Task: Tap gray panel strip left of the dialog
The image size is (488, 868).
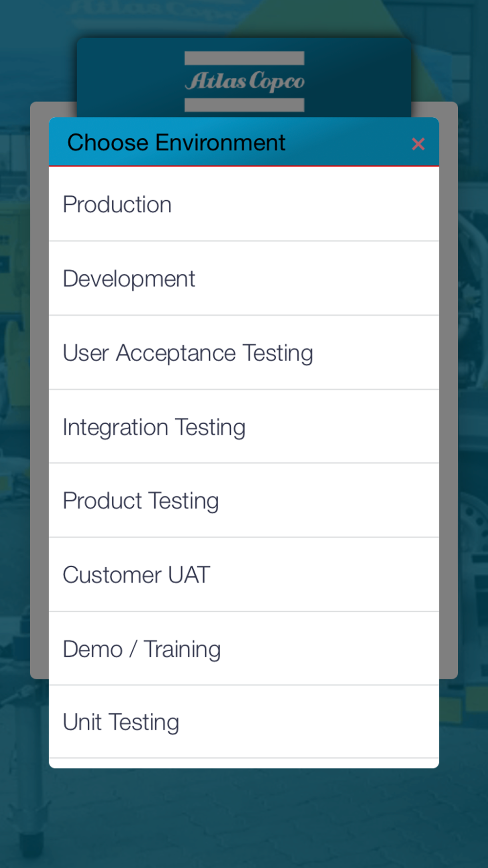Action: [40, 391]
